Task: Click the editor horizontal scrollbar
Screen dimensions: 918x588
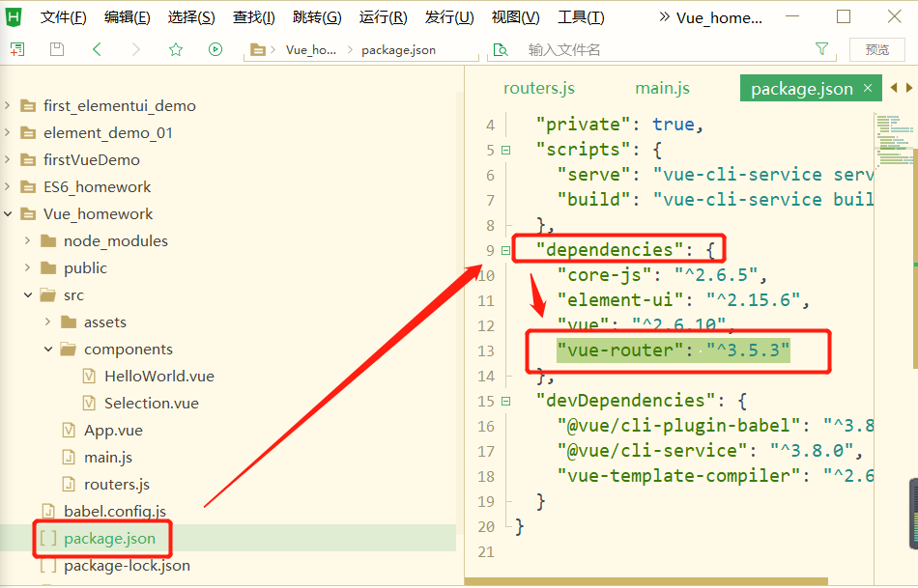Action: click(645, 581)
